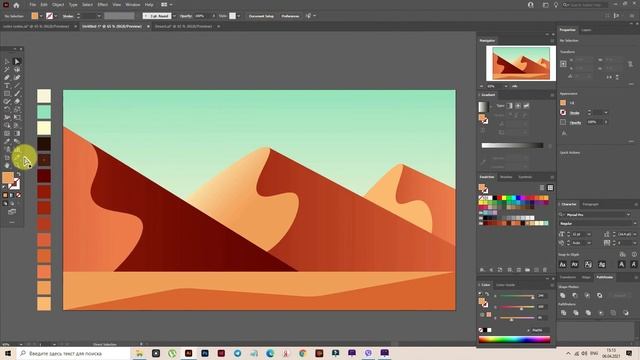This screenshot has width=640, height=360.
Task: Select the Magic Wand tool
Action: click(7, 69)
